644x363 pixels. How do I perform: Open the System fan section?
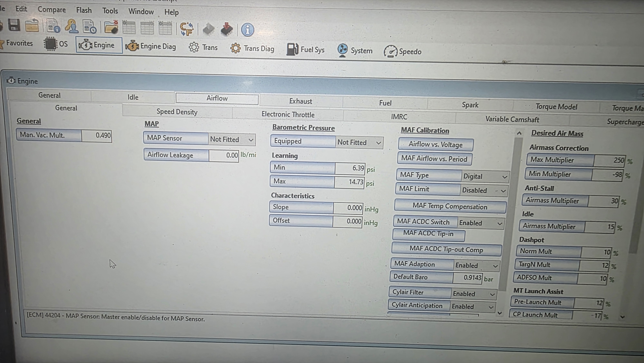point(355,50)
